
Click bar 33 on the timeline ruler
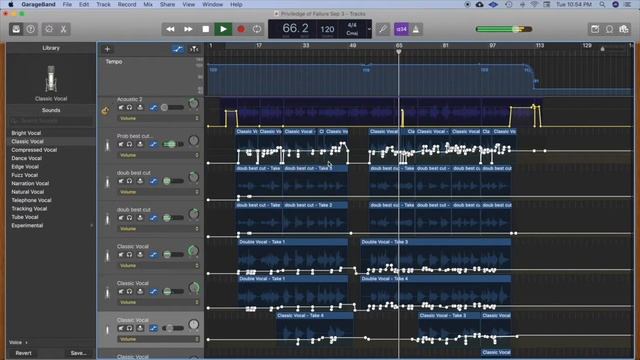pos(306,46)
